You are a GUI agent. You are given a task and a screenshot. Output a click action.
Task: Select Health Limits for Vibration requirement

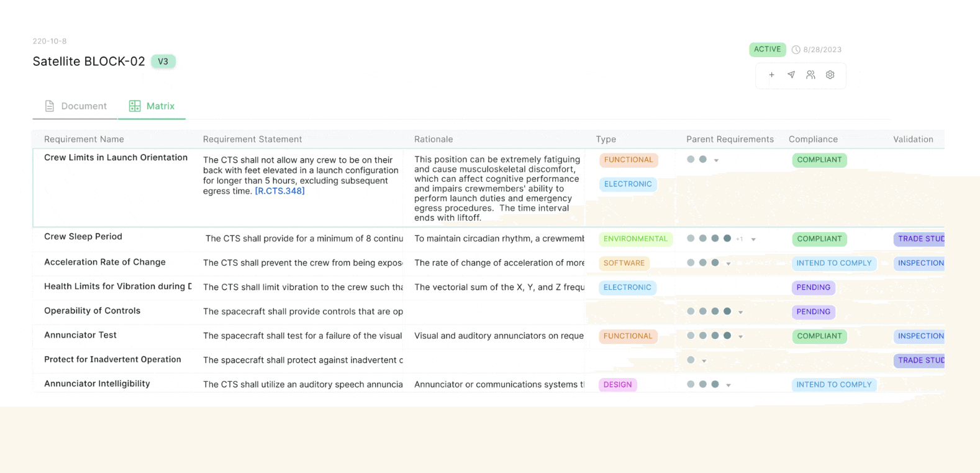point(117,286)
